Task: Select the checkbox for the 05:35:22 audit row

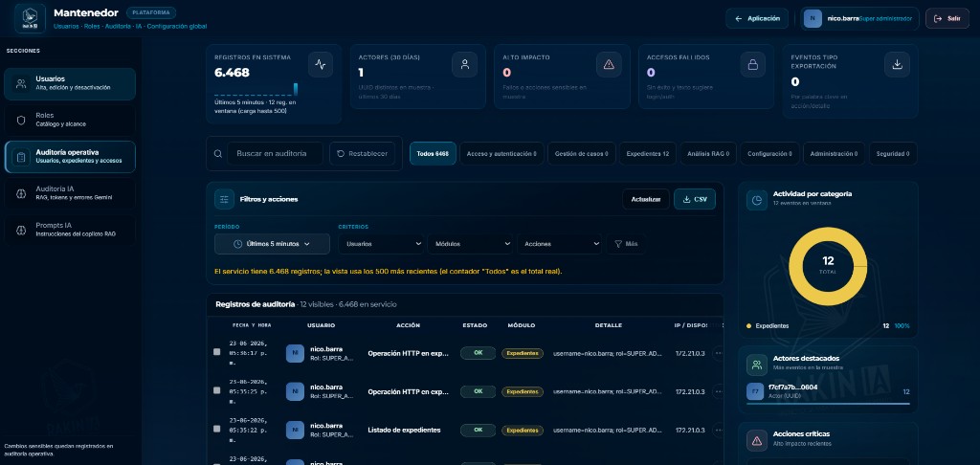Action: (x=217, y=428)
